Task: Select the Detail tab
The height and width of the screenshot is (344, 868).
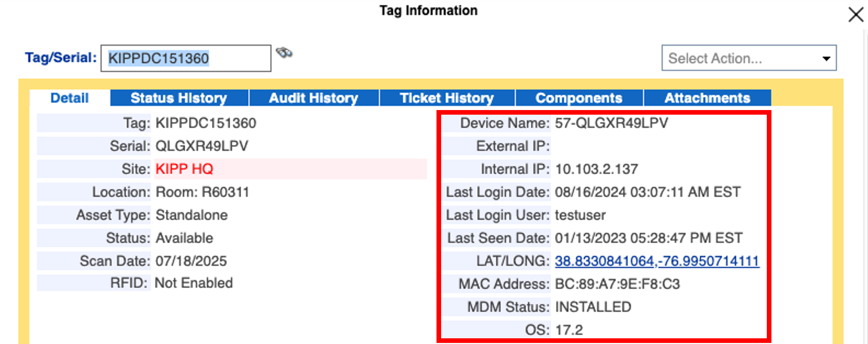Action: [69, 98]
